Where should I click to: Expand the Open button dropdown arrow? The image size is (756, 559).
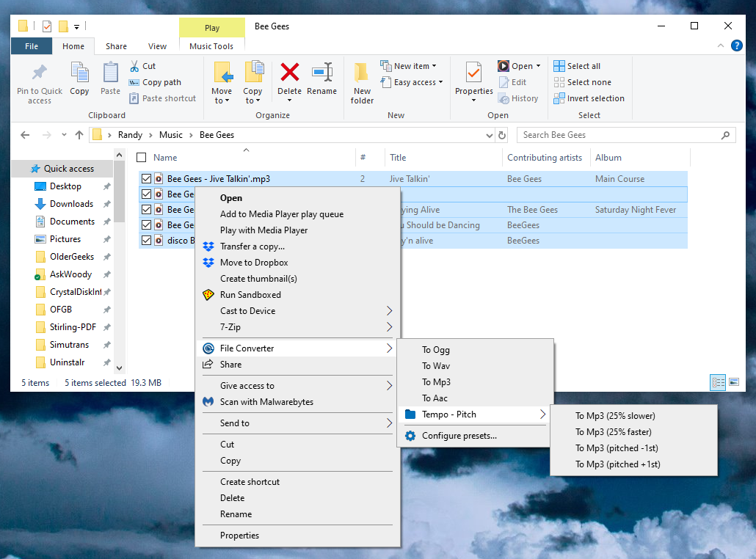click(x=538, y=66)
